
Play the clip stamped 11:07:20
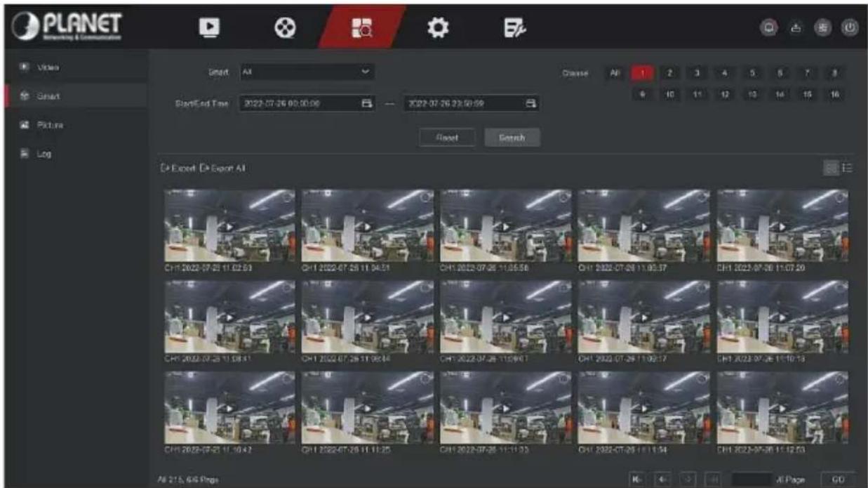[x=782, y=227]
